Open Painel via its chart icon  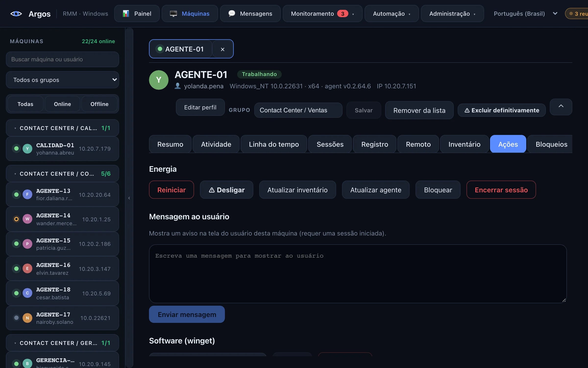coord(126,14)
